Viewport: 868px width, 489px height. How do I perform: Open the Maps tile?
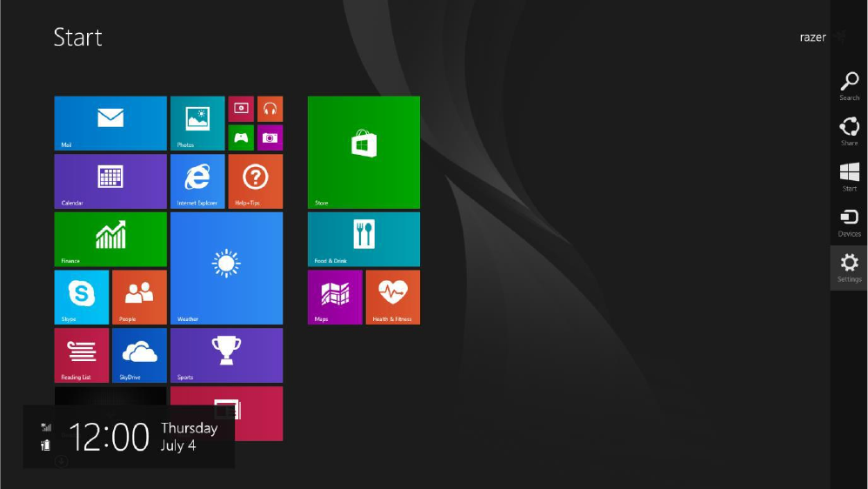pos(335,298)
